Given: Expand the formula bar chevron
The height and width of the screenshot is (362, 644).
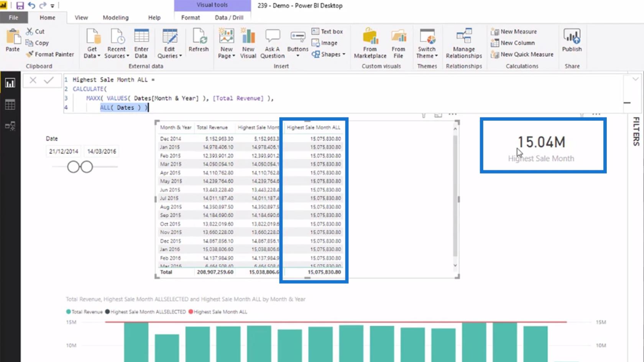Looking at the screenshot, I should [635, 79].
